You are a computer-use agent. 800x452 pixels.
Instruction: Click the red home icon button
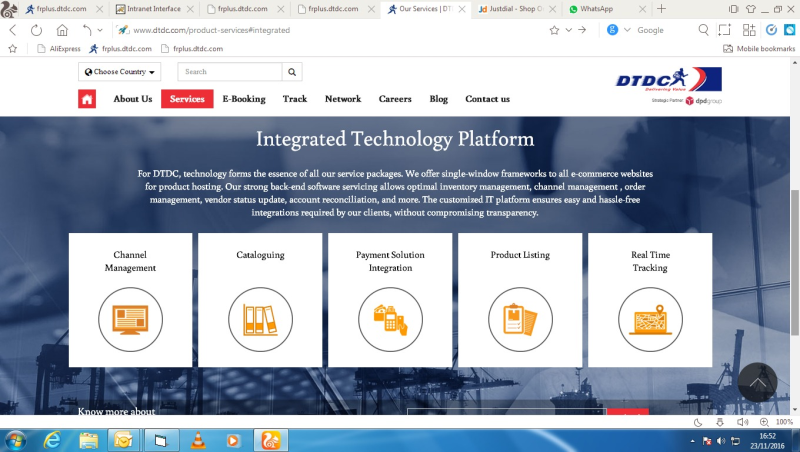tap(87, 99)
